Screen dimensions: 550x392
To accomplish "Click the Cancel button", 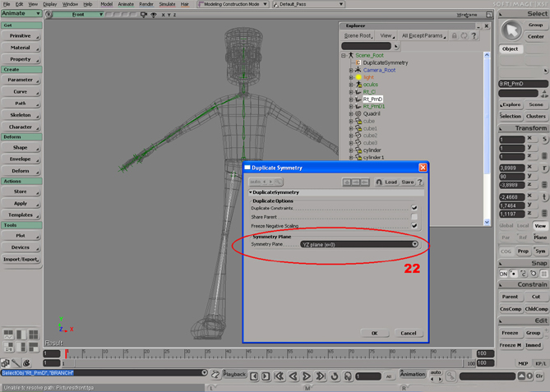I will coord(408,333).
